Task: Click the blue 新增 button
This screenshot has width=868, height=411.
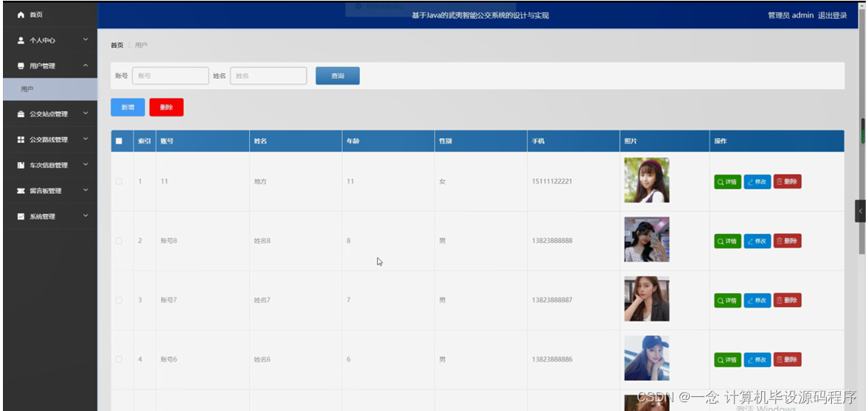Action: coord(128,108)
